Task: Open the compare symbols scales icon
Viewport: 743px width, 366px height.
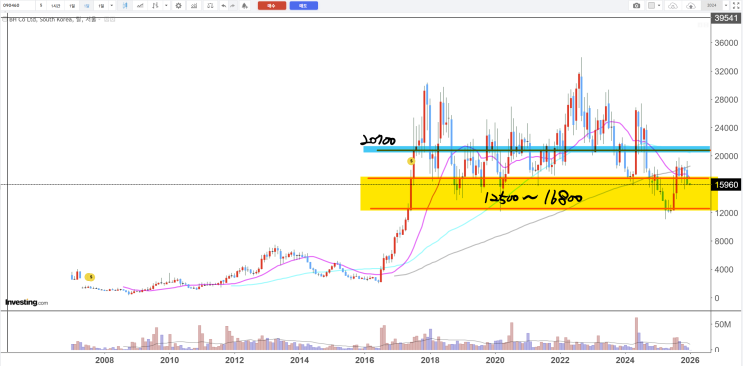Action: (x=210, y=5)
